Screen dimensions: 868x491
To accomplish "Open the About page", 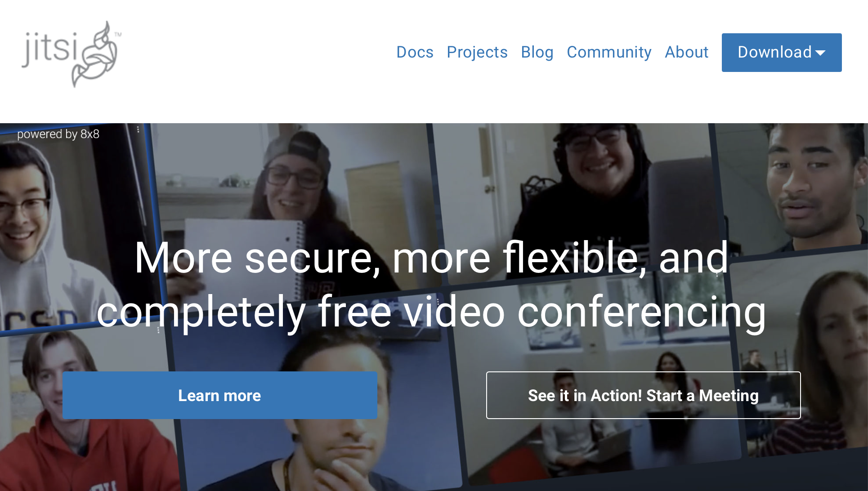I will point(687,52).
